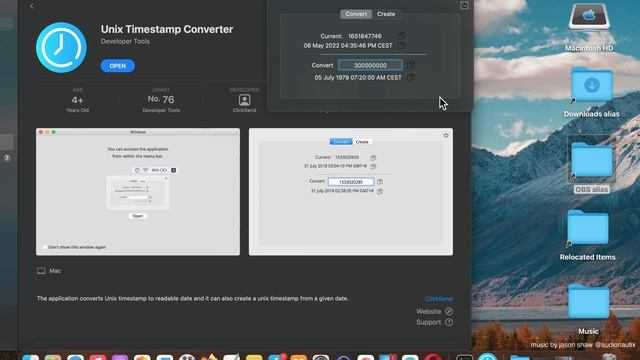Image resolution: width=640 pixels, height=360 pixels.
Task: Select the Convert tab in popup
Action: (x=356, y=14)
